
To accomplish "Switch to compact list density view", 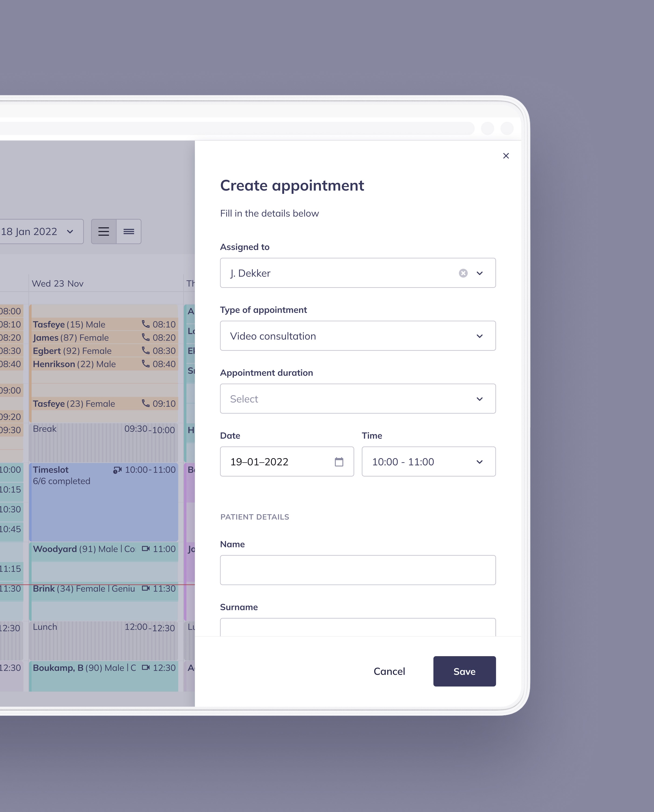I will (x=129, y=231).
